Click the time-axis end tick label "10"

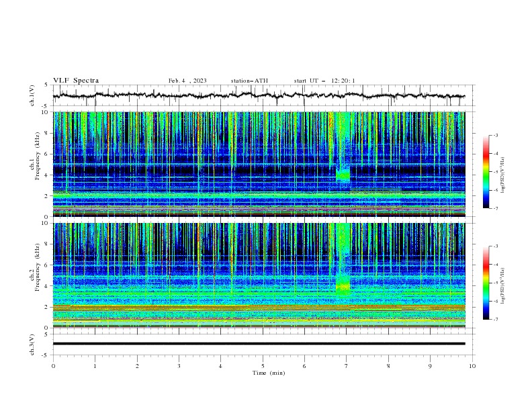click(472, 366)
